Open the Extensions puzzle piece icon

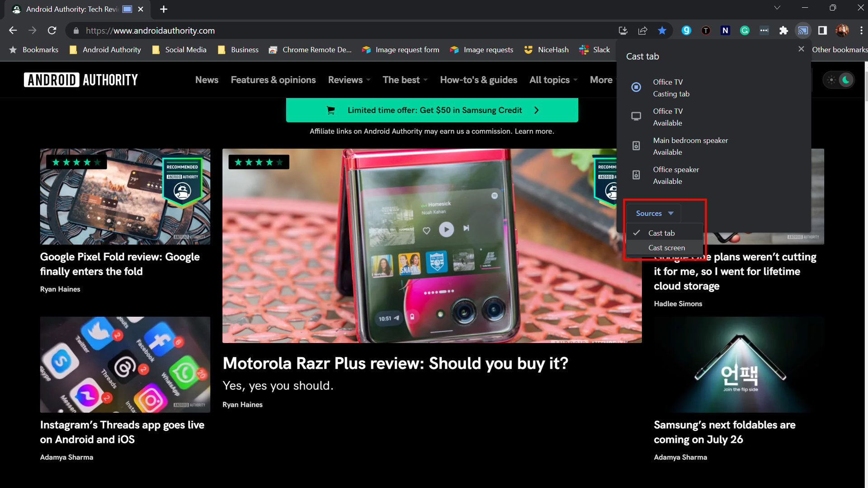tap(783, 31)
